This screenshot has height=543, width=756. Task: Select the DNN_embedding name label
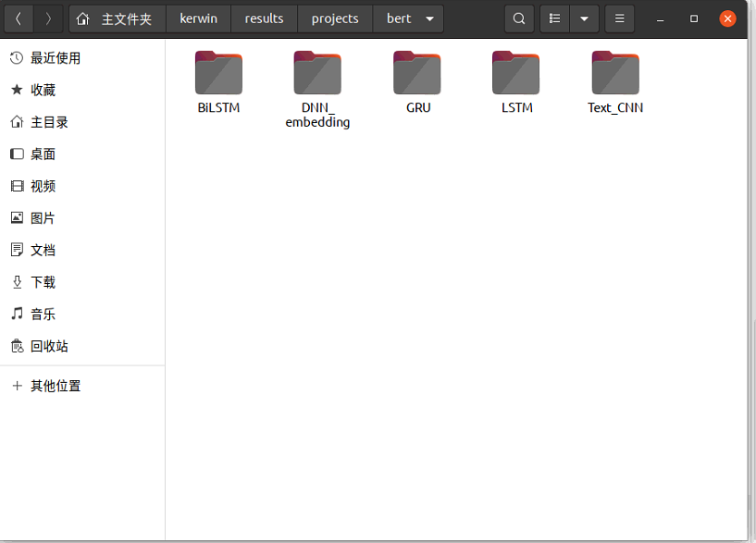317,115
